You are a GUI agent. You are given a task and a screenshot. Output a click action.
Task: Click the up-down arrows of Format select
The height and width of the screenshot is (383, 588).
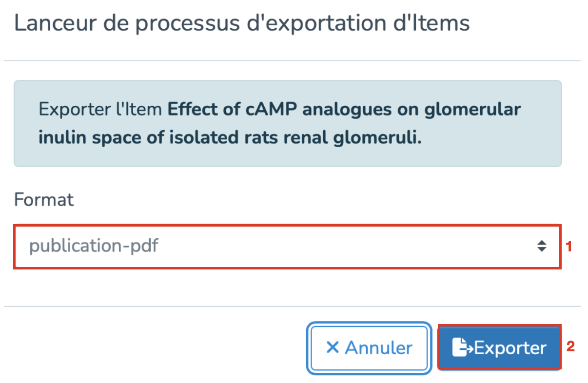(x=541, y=246)
